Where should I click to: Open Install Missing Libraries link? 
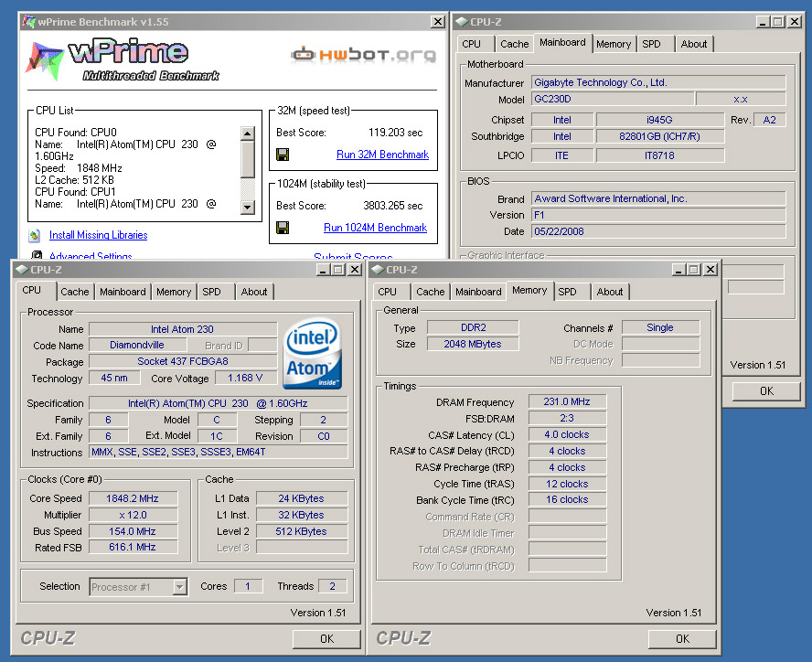99,235
